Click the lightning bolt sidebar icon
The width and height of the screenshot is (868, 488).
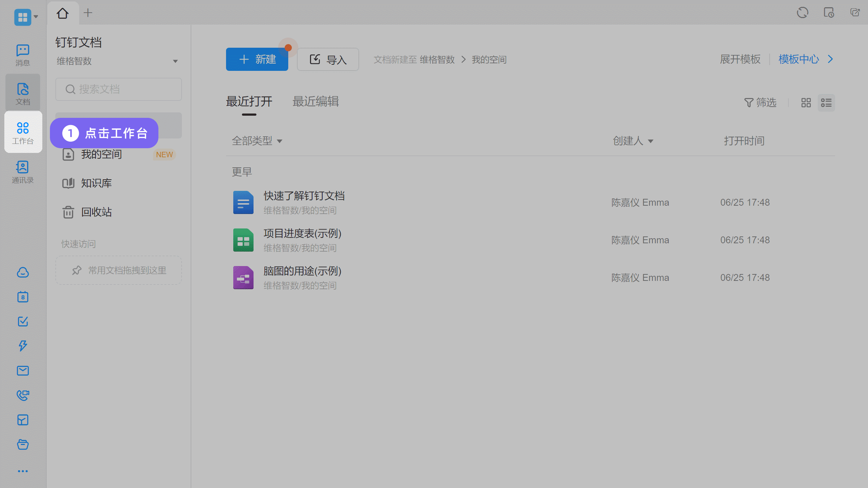point(23,346)
